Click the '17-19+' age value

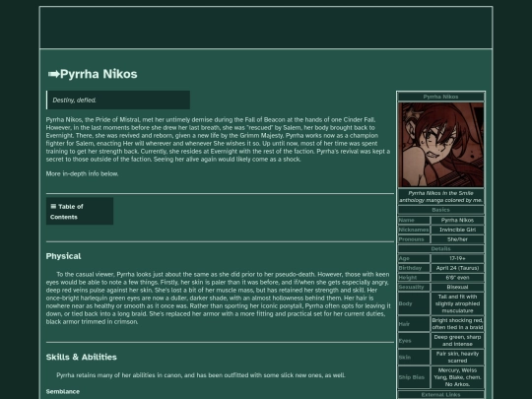(x=457, y=258)
